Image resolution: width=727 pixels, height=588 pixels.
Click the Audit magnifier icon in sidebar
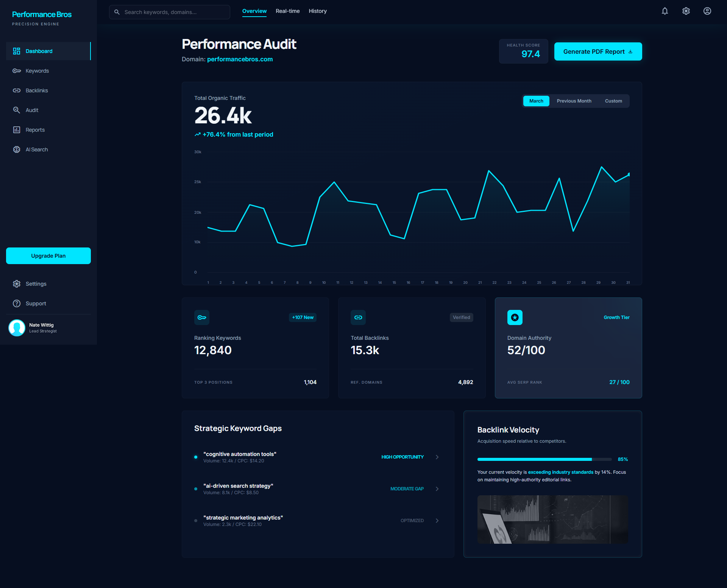coord(17,110)
